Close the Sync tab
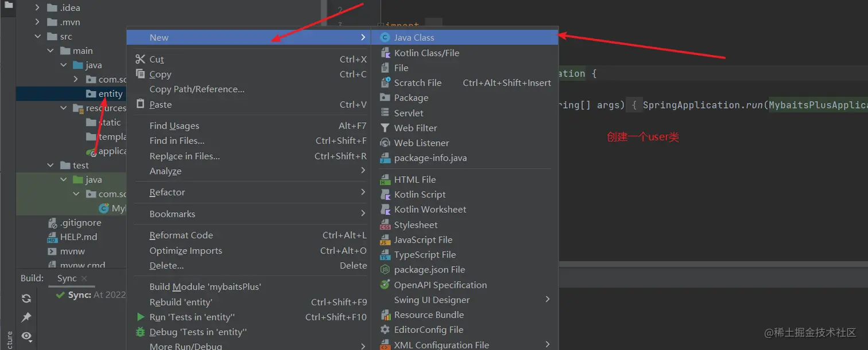The height and width of the screenshot is (350, 868). click(84, 279)
